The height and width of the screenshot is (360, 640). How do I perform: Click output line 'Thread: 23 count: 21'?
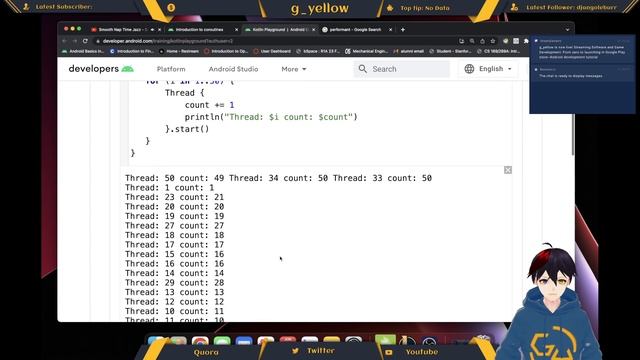174,197
